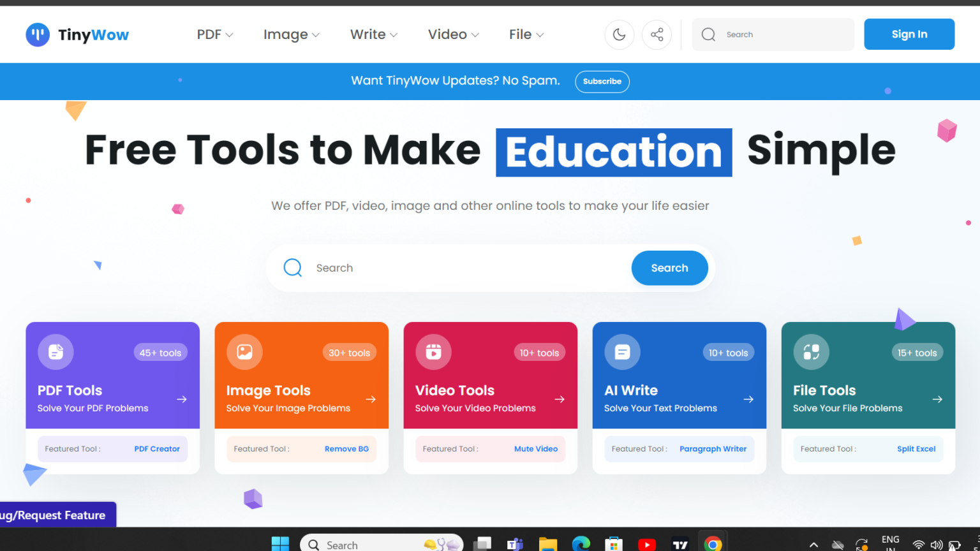980x551 pixels.
Task: Open Windows Start menu
Action: tap(280, 544)
